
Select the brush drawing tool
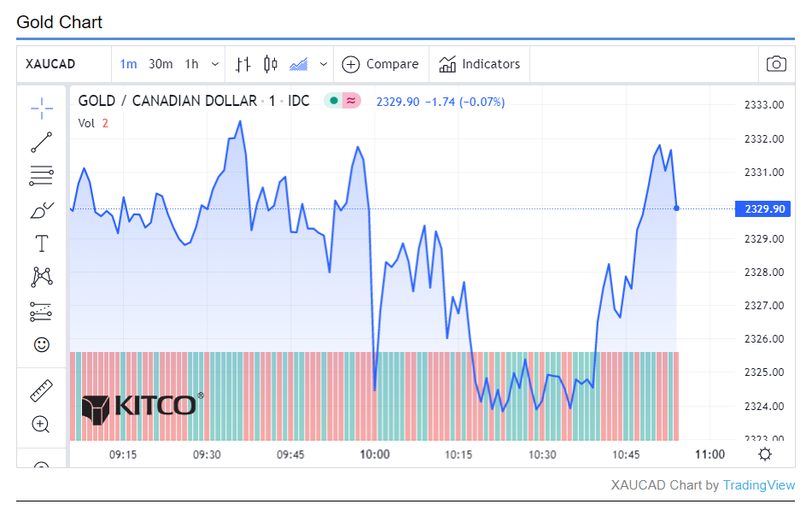coord(41,210)
